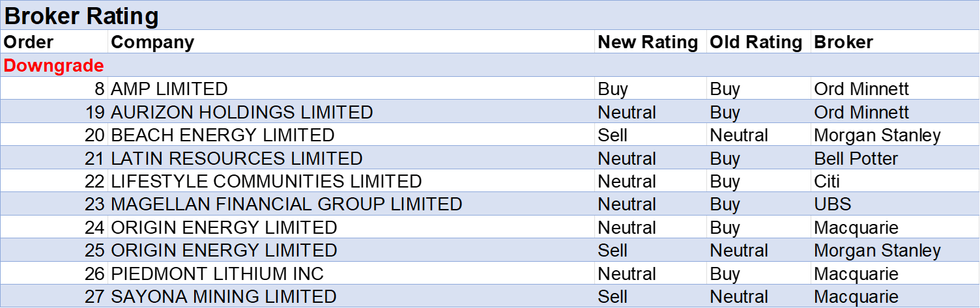Select the Buy rating in Aurizon row
980x308 pixels.
click(725, 112)
